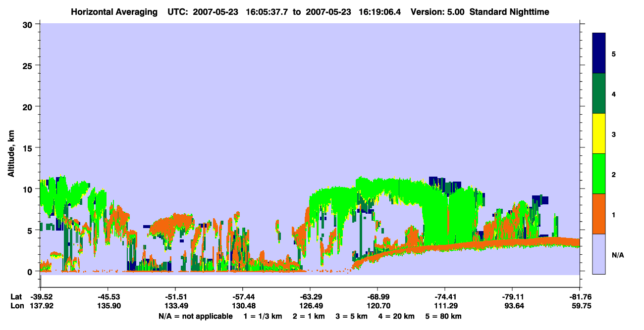
Task: Click the '5 = 80 km' caption
Action: pos(444,316)
